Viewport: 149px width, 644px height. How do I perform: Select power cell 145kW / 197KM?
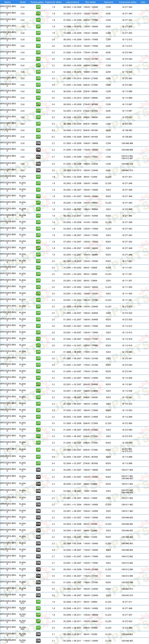[91, 300]
